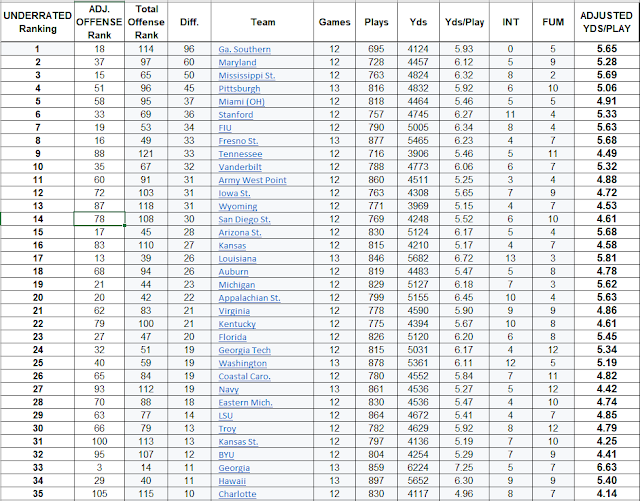The width and height of the screenshot is (640, 501).
Task: Select the Plays column header
Action: pos(376,22)
